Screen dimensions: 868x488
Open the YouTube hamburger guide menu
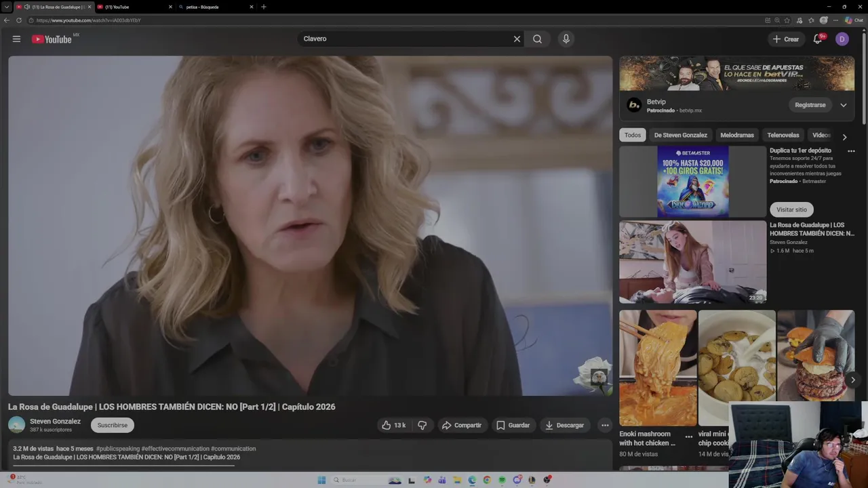pos(16,39)
